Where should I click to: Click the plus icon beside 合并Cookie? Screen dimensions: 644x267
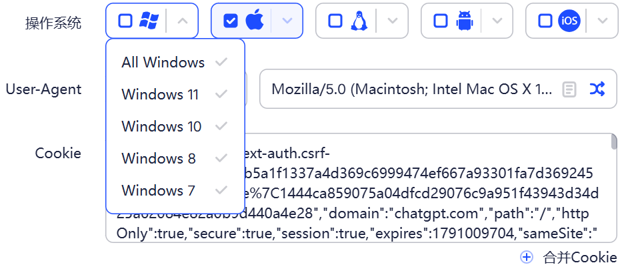tap(527, 257)
